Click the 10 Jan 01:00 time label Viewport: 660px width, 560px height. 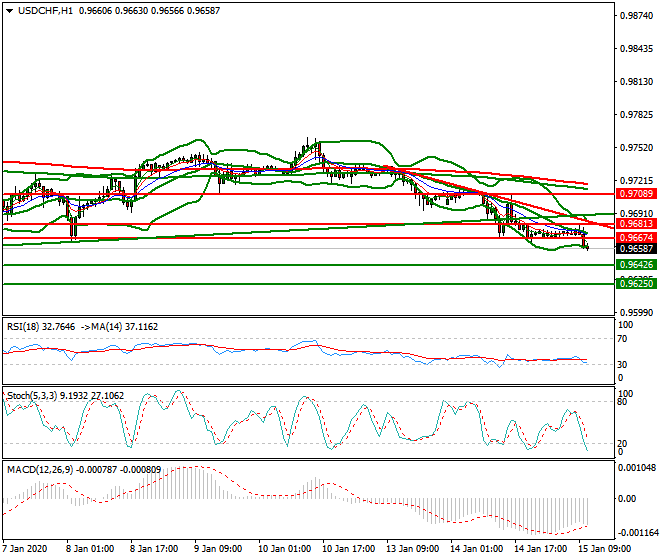[285, 549]
